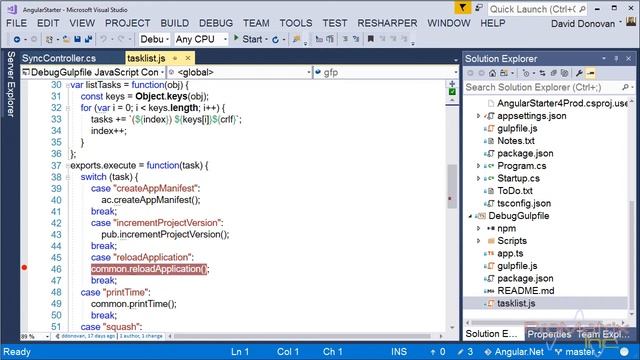Click the editor horizontal scrollbar

point(302,336)
